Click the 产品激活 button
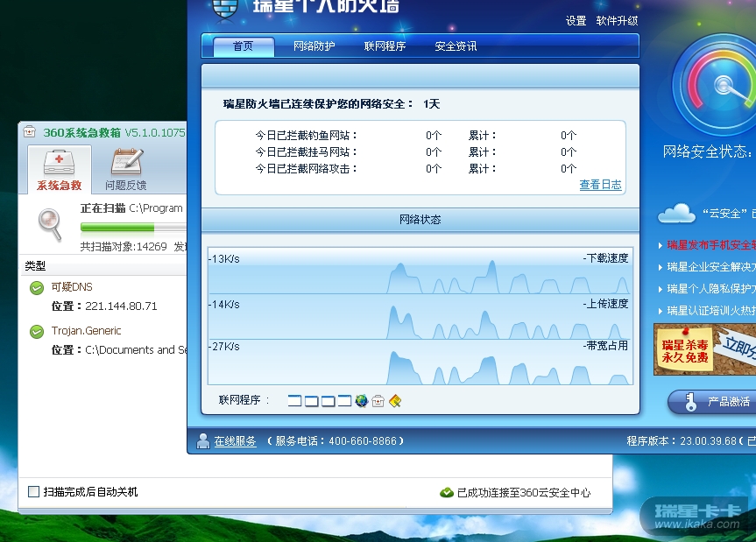The image size is (756, 542). click(712, 401)
